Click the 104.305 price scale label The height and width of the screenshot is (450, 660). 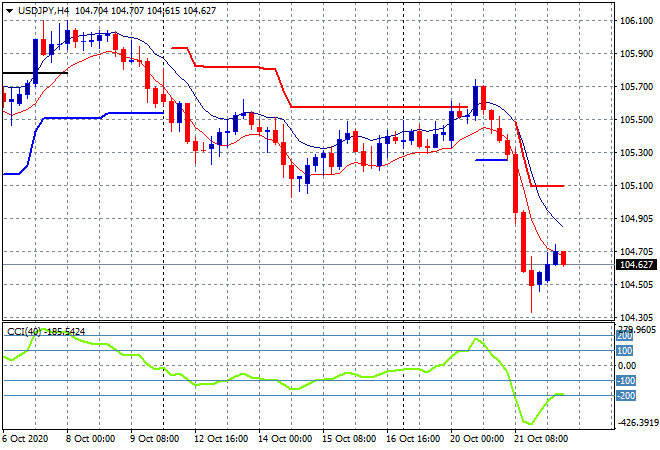(636, 317)
